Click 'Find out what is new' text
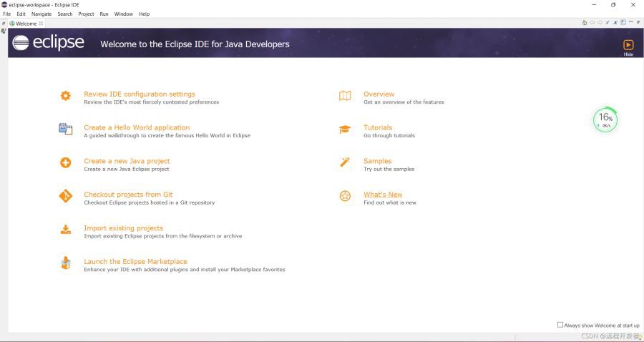Screen dimensions: 644x342 pyautogui.click(x=390, y=202)
